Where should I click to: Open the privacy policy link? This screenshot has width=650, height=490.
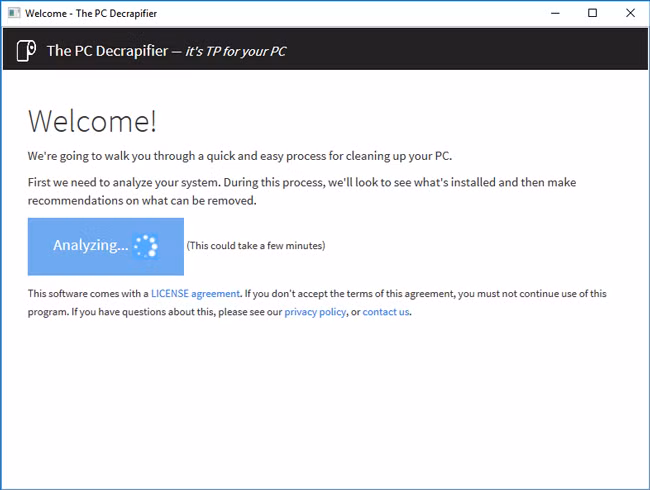(315, 312)
